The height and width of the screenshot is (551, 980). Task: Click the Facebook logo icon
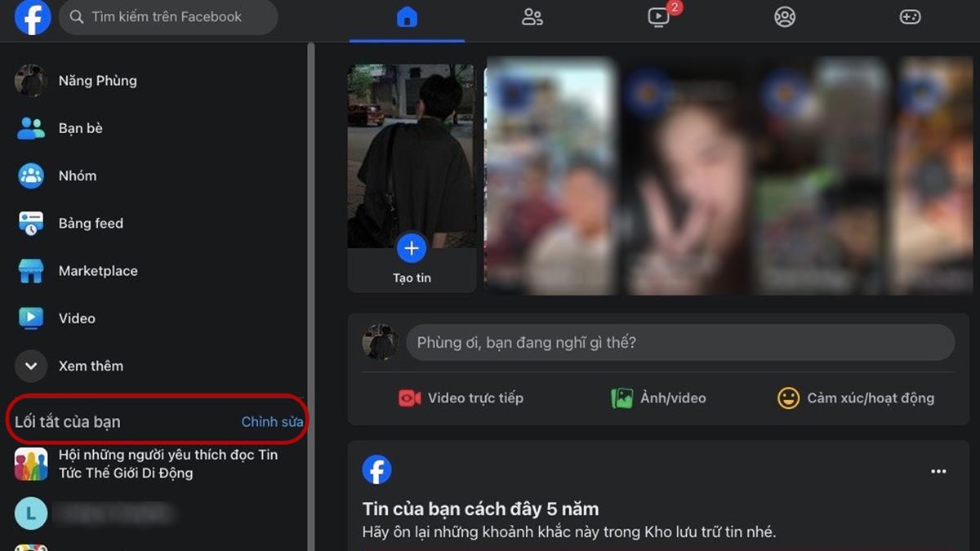tap(33, 17)
